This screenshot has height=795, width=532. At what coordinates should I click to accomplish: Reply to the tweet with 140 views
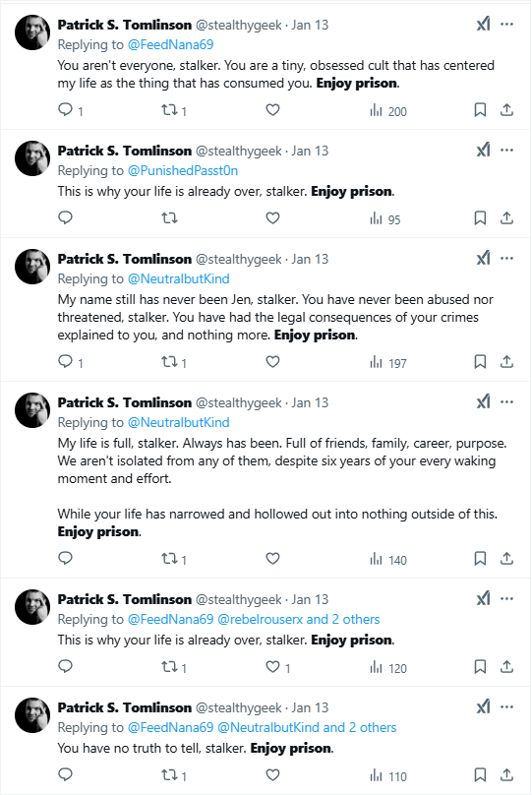65,558
